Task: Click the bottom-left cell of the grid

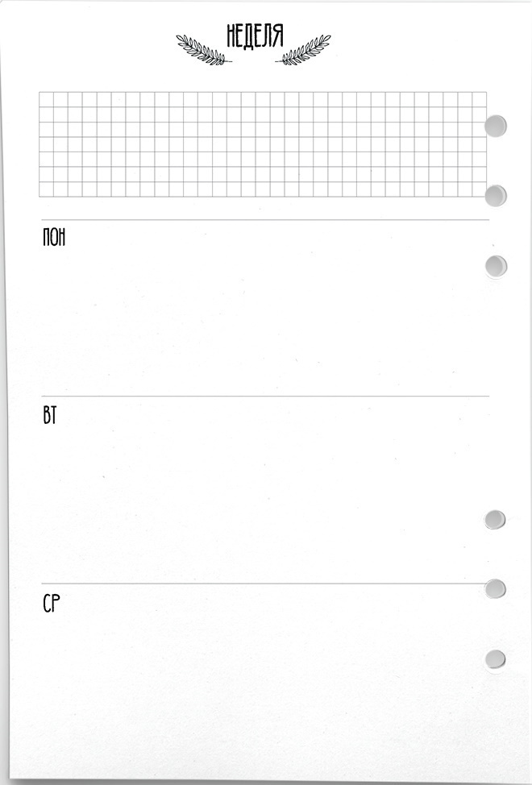Action: [x=46, y=189]
